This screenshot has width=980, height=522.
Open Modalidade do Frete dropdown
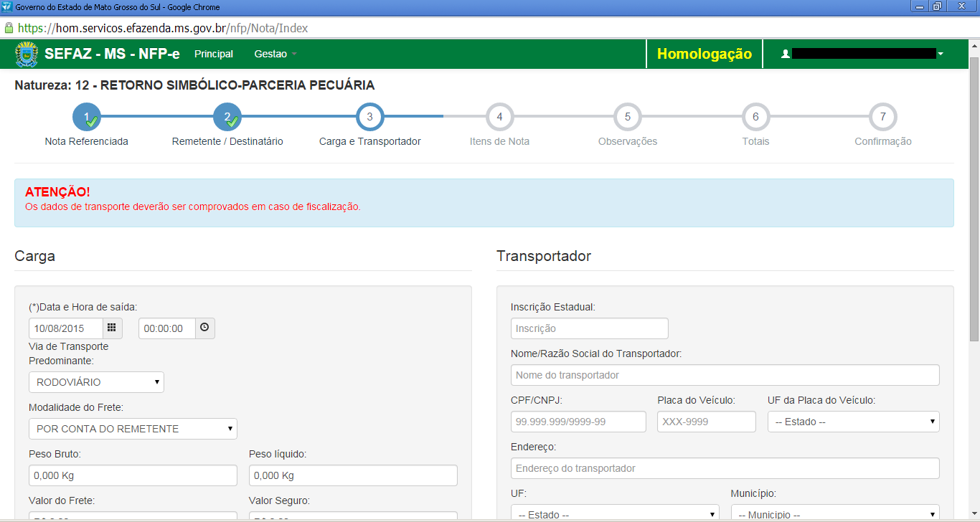tap(133, 429)
